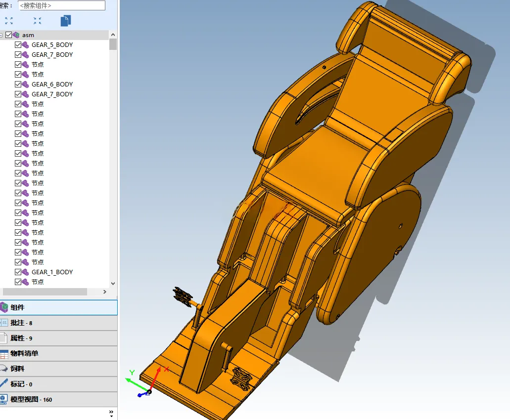Click the collapse all tree icon

pos(38,21)
